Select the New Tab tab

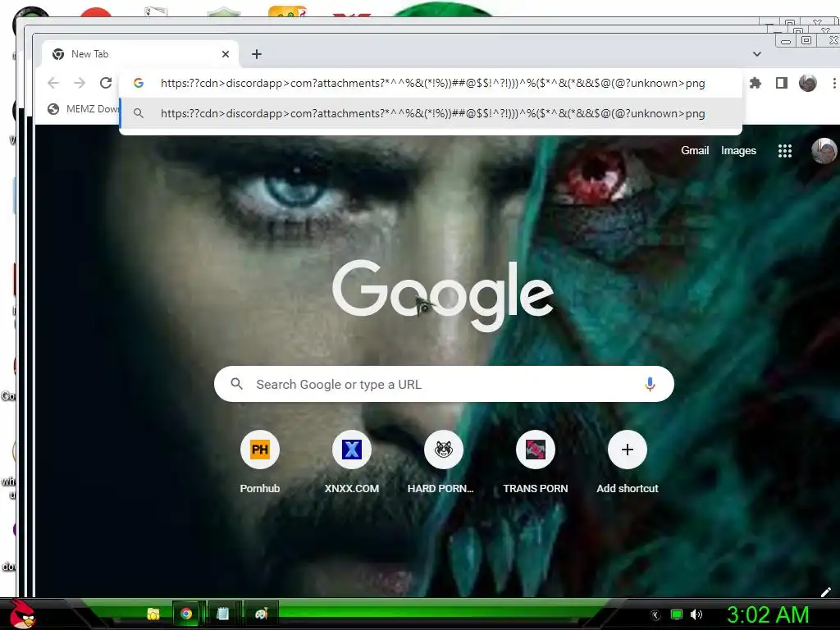click(140, 54)
